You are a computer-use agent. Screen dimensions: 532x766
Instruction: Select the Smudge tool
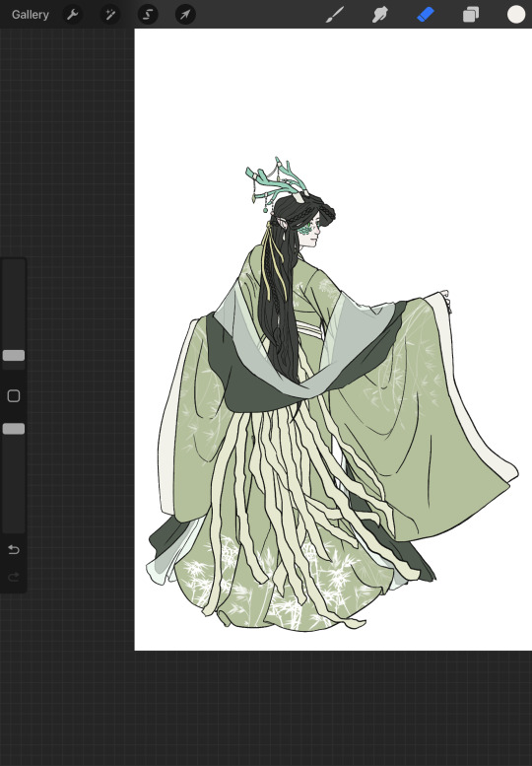coord(379,15)
